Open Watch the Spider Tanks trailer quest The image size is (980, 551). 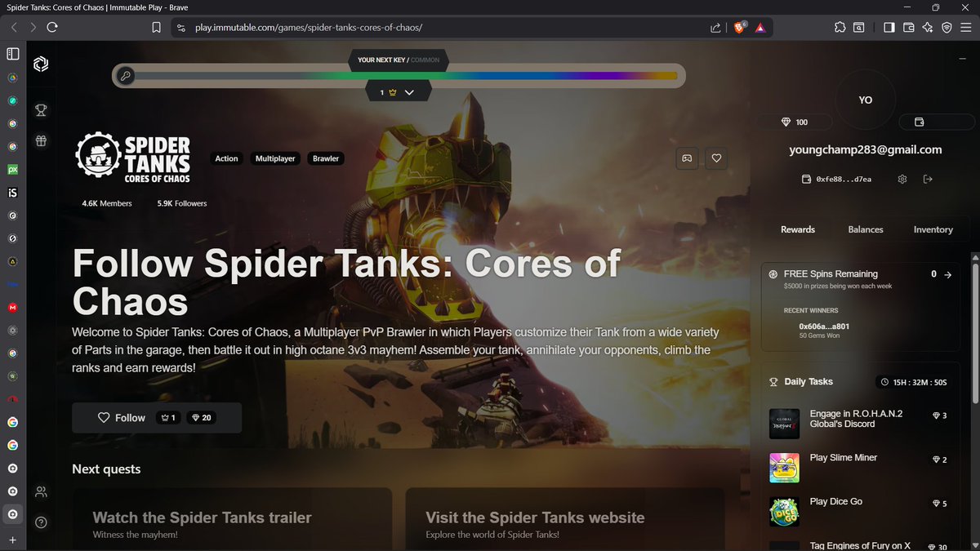point(232,520)
